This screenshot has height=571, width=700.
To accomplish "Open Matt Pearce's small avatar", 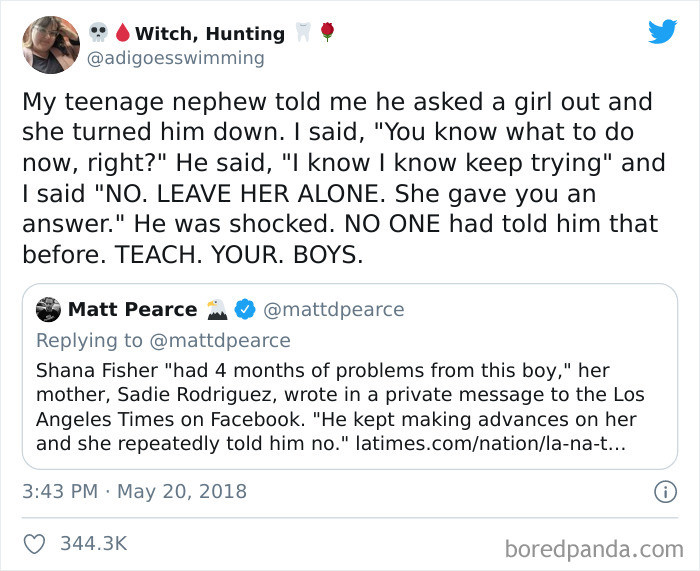I will [48, 309].
